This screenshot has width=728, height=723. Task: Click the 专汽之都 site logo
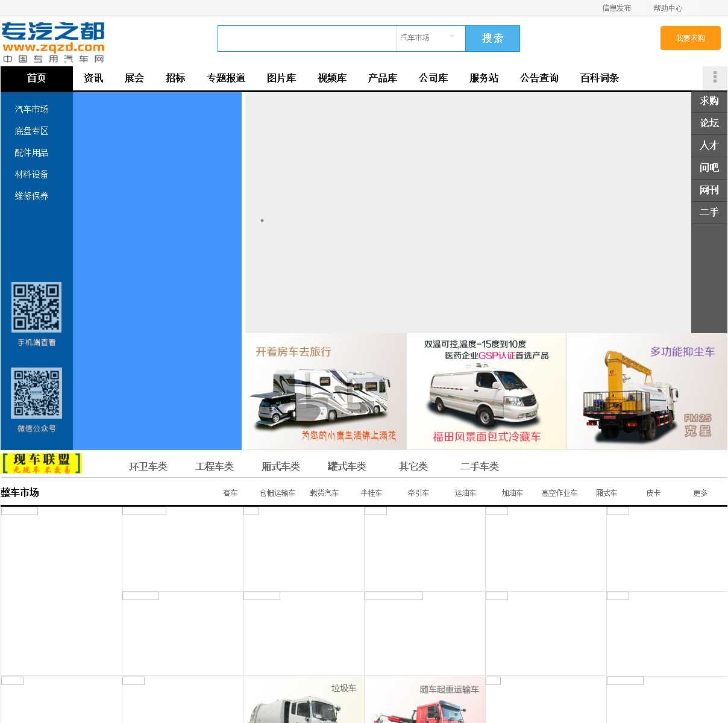click(53, 42)
